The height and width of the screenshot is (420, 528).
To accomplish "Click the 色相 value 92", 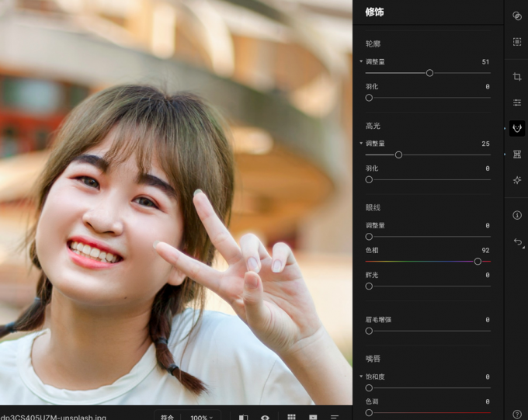I will point(485,251).
